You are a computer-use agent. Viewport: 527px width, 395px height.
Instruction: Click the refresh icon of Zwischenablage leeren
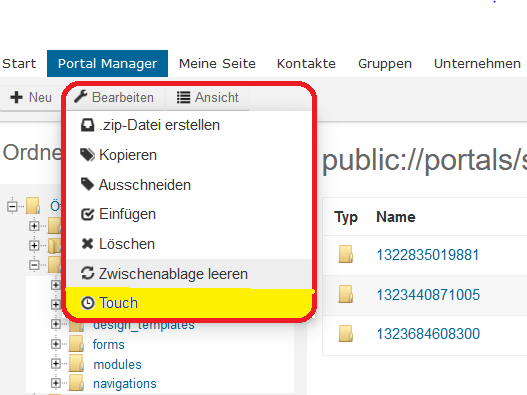(87, 273)
